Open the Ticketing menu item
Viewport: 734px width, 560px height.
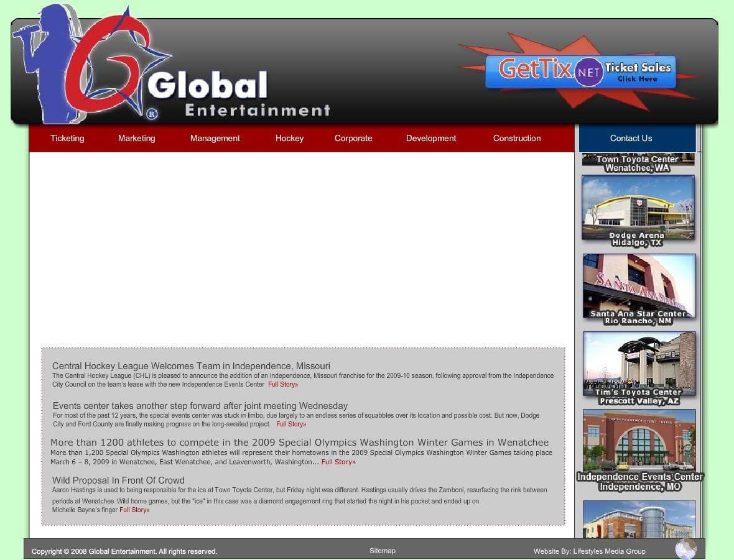67,138
